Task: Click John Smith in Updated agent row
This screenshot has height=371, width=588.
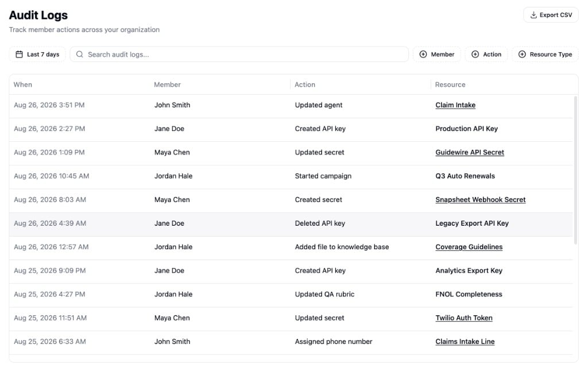Action: (172, 106)
